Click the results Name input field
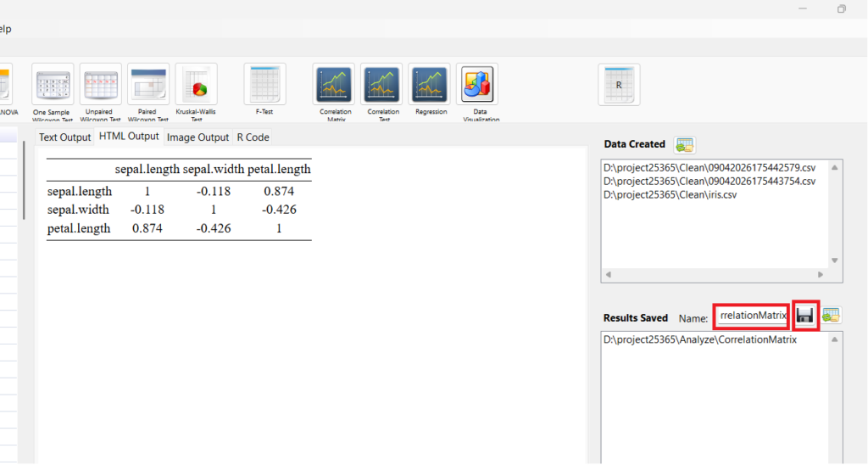This screenshot has width=868, height=465. tap(752, 316)
